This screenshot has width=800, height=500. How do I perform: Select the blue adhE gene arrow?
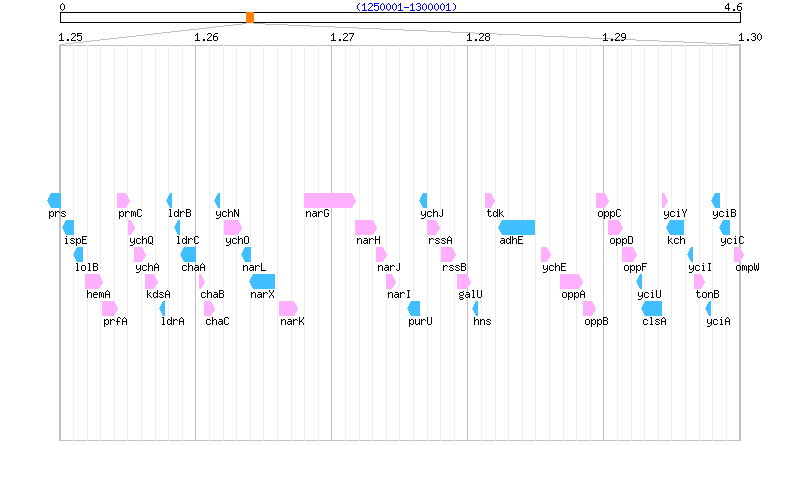517,227
